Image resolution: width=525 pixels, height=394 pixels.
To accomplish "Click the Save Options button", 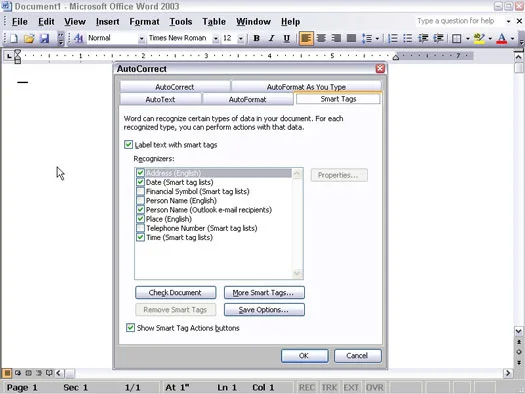I will click(264, 310).
